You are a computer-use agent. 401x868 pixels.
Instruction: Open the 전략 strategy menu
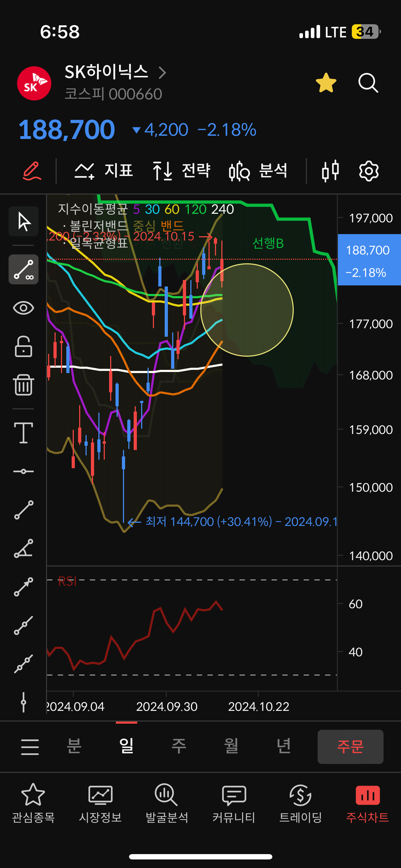(181, 171)
